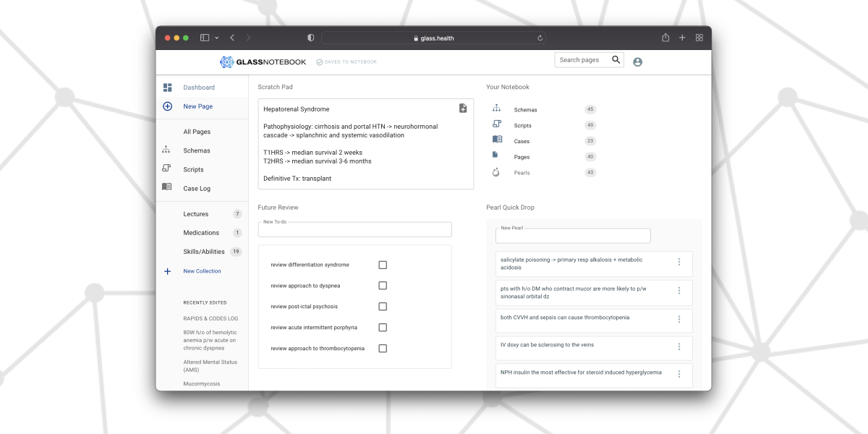
Task: Click the New Collection link
Action: 202,271
